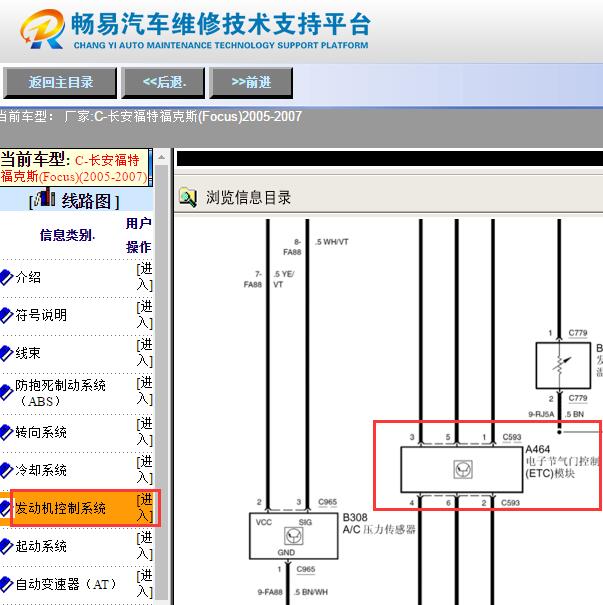Go forward using the >>前进 button

click(251, 82)
